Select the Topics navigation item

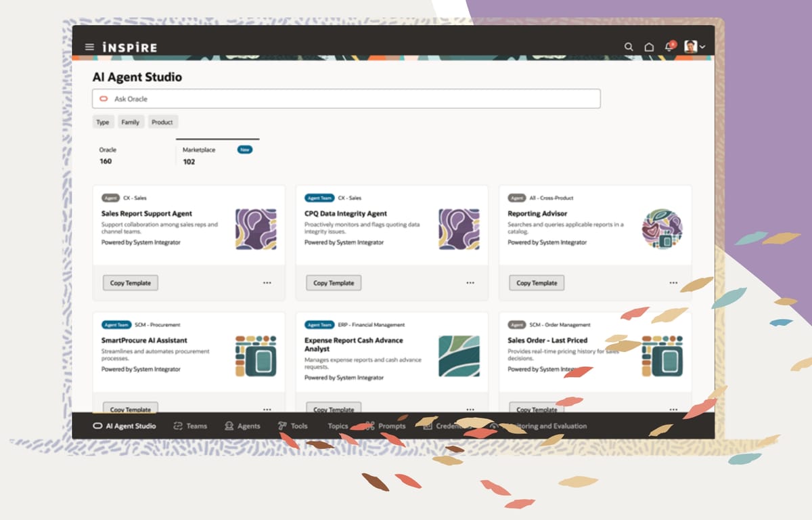tap(338, 426)
